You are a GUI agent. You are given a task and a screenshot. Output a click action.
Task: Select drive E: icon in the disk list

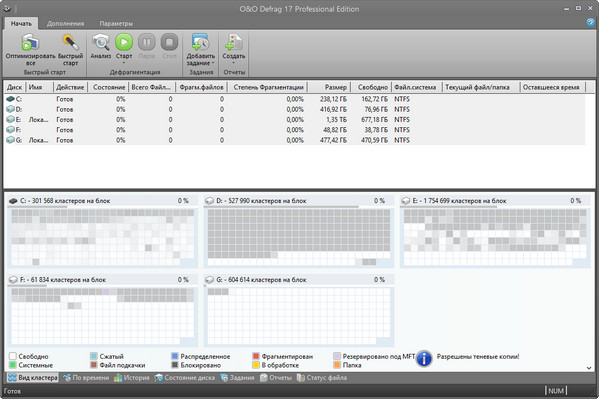(10, 120)
